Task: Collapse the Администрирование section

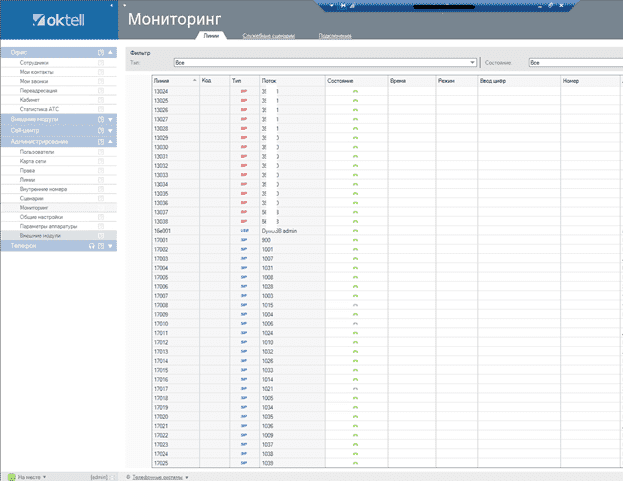Action: click(x=111, y=141)
